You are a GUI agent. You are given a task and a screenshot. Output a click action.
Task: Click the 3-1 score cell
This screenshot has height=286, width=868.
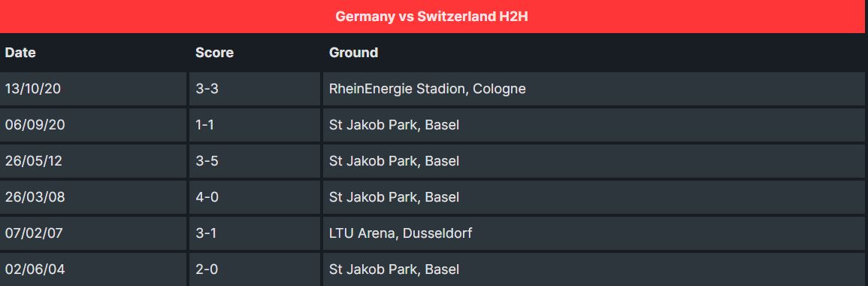point(255,233)
